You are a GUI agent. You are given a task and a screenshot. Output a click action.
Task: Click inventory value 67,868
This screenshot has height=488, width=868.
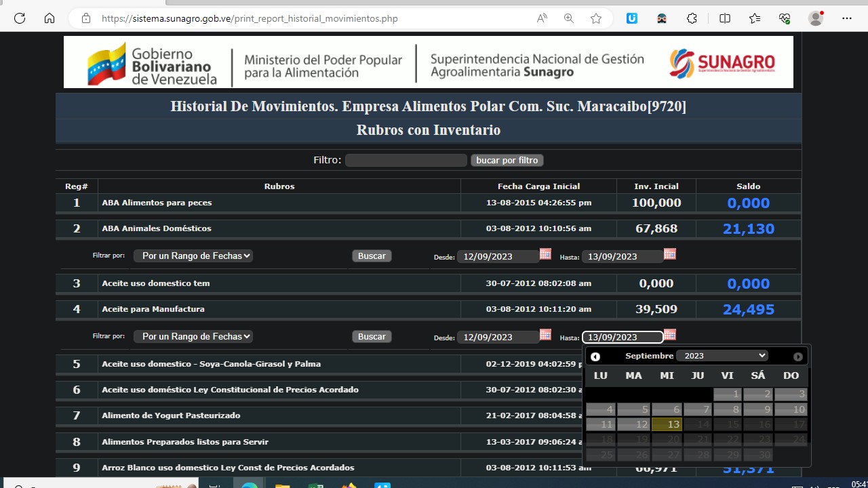tap(656, 228)
